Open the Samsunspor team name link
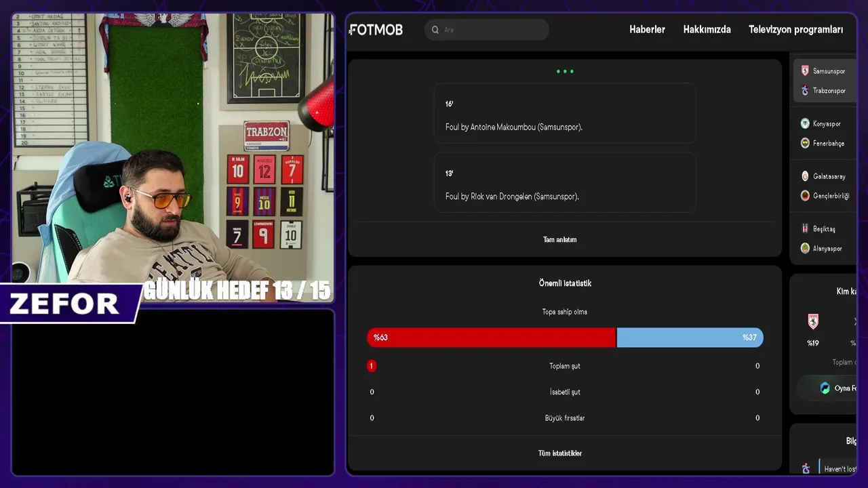The height and width of the screenshot is (488, 868). [829, 71]
